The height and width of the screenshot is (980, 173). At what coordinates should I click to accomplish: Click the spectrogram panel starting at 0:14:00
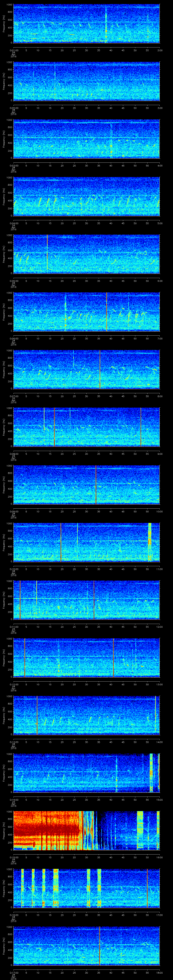tap(87, 773)
